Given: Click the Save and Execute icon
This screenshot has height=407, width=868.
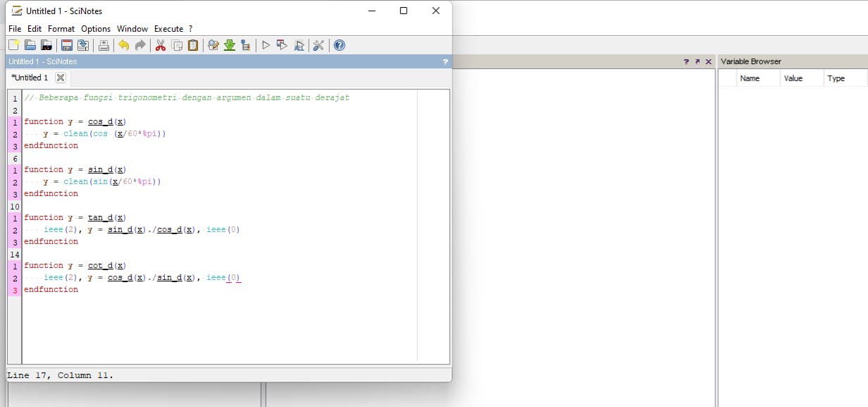Looking at the screenshot, I should pos(282,45).
